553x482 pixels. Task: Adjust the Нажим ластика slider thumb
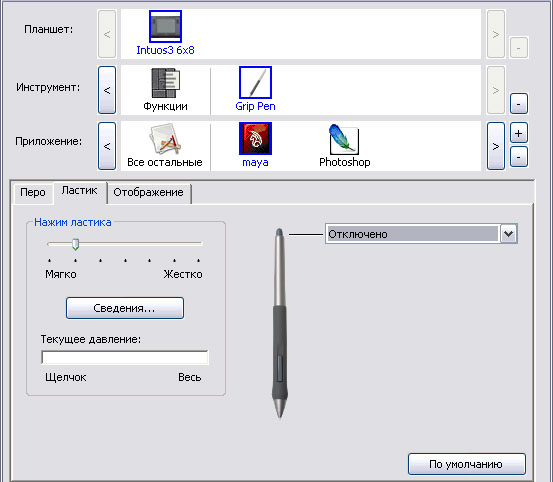point(75,244)
